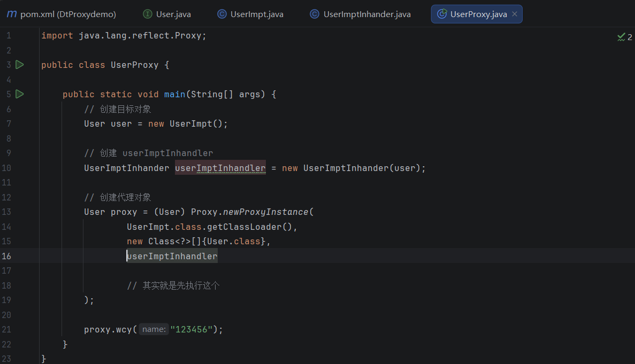Click the interface icon on the User.java tab
The image size is (635, 364).
tap(148, 14)
